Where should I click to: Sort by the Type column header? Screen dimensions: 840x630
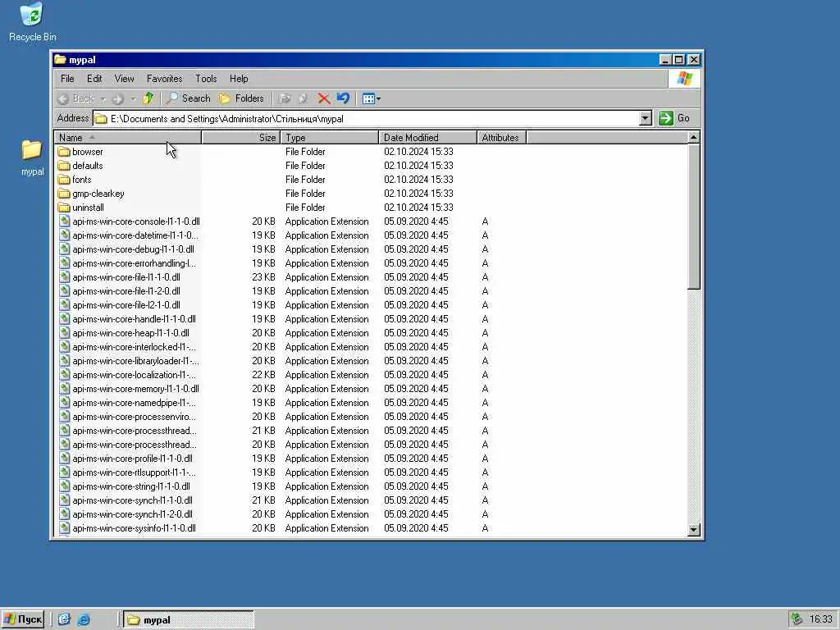pos(330,138)
